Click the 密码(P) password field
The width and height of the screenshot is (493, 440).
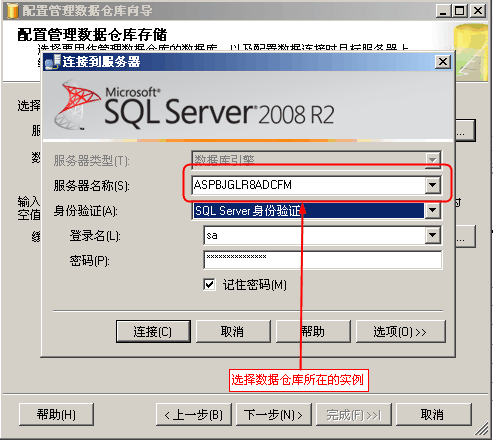click(323, 260)
